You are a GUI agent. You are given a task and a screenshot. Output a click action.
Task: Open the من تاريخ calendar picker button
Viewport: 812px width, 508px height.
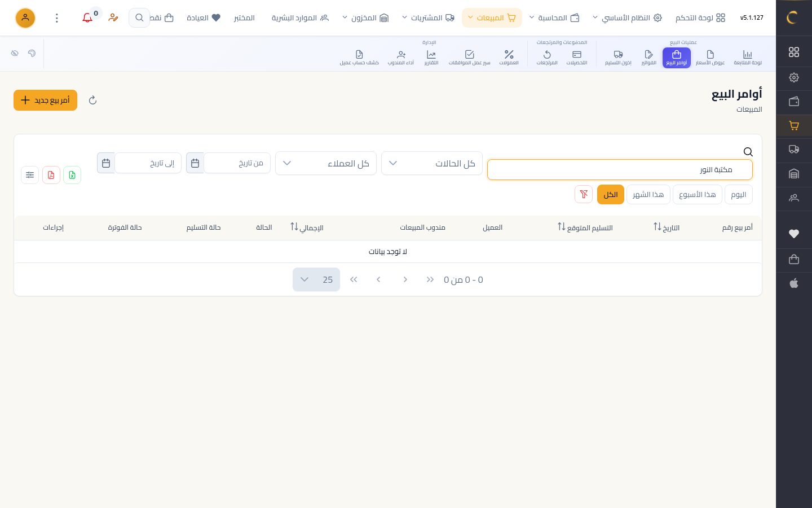(x=195, y=163)
